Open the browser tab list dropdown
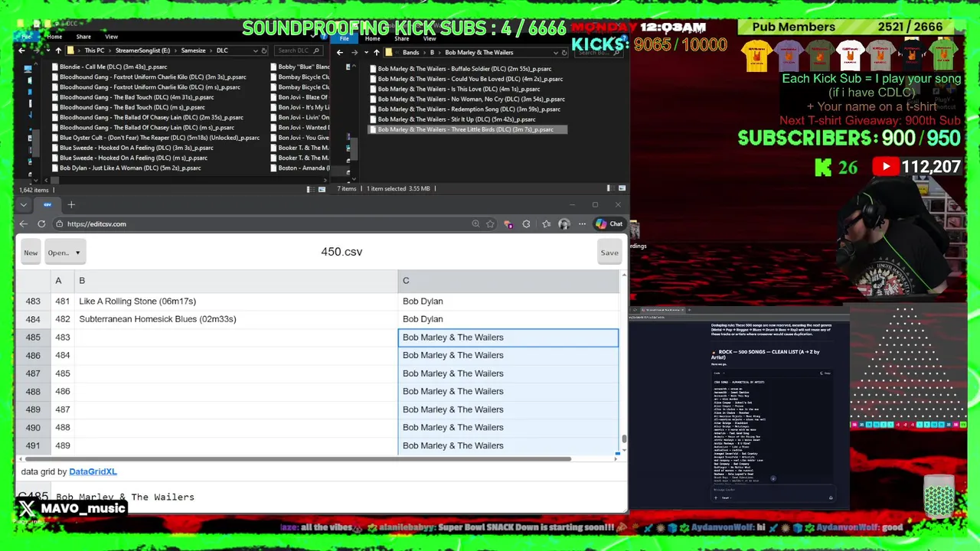 point(24,205)
